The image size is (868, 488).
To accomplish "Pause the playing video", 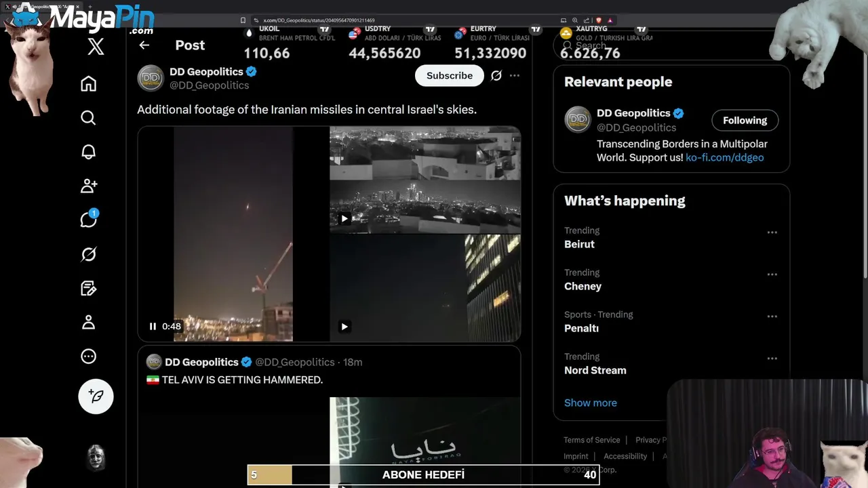I will pyautogui.click(x=153, y=327).
